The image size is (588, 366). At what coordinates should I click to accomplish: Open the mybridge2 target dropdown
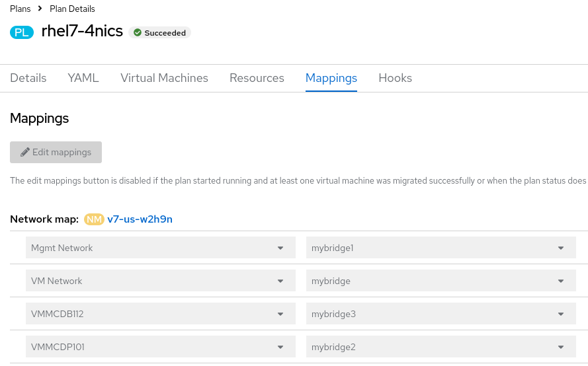coord(441,348)
